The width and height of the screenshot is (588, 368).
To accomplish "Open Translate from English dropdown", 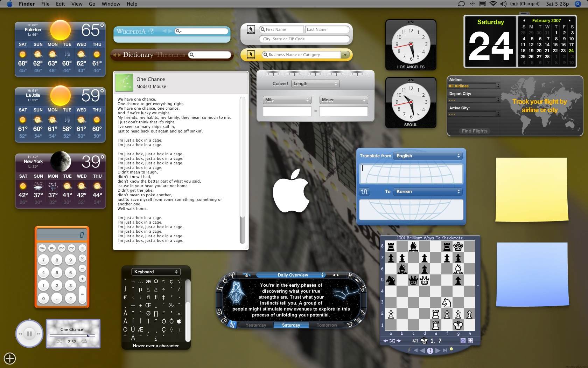I will point(428,156).
